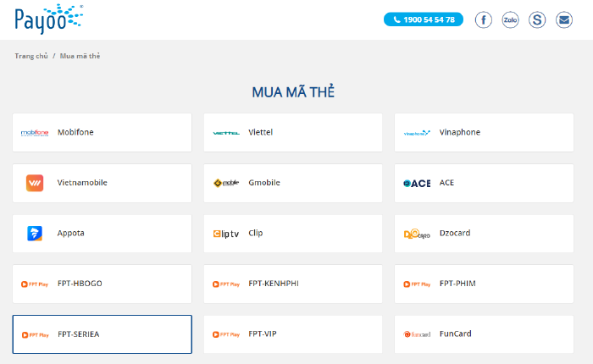
Task: Go to Trang chủ breadcrumb
Action: tap(31, 56)
